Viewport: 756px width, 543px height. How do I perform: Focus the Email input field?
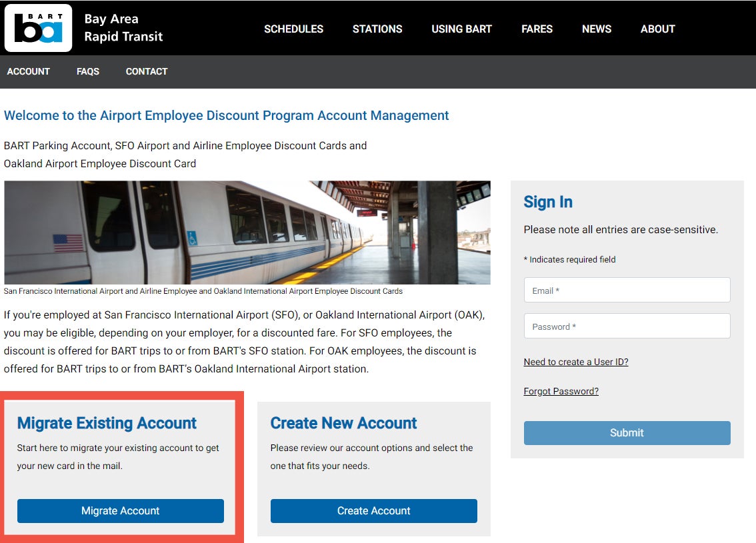coord(627,290)
